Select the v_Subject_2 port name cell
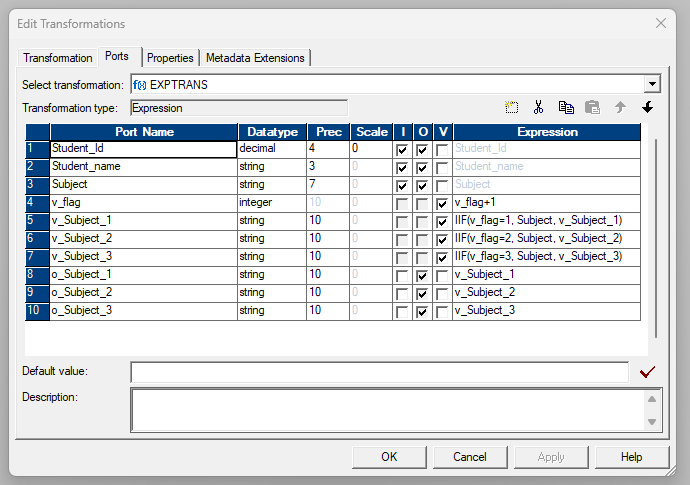Viewport: 690px width, 485px height. point(143,239)
